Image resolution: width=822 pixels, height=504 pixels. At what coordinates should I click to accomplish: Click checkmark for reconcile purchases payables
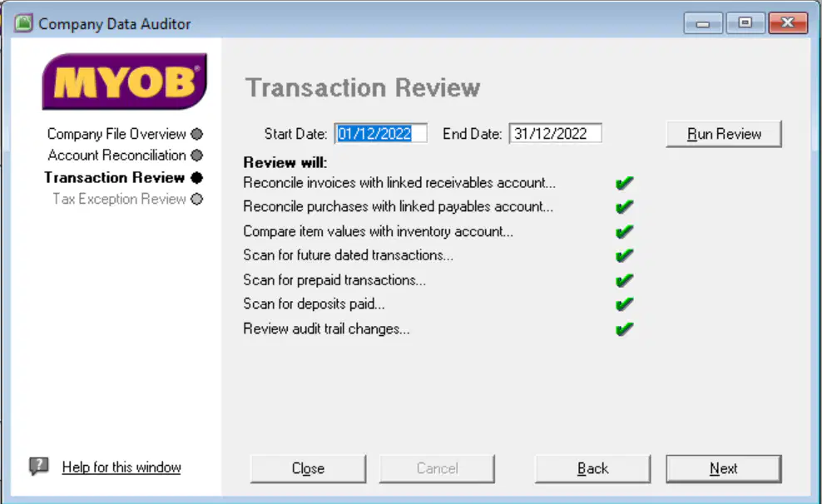624,206
